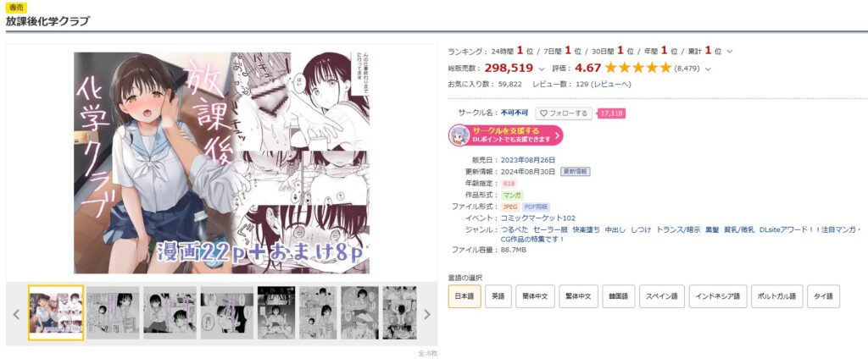Switch to the スペイン語 language tab
868x364 pixels.
[x=662, y=296]
